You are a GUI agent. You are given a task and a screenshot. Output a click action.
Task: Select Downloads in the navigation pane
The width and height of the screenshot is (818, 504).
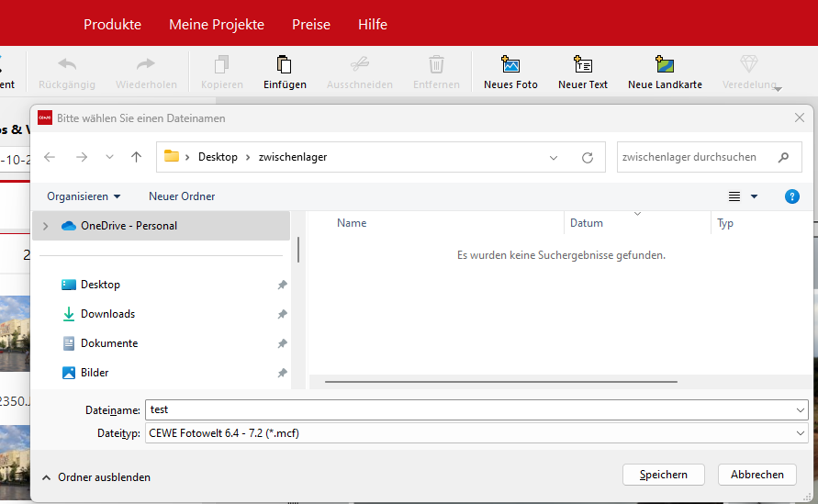coord(107,314)
